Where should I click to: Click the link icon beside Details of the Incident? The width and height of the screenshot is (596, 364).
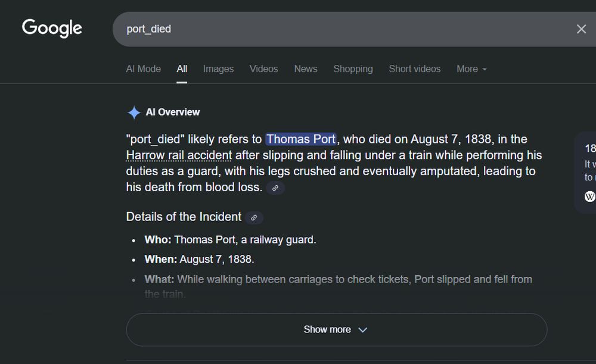[253, 218]
